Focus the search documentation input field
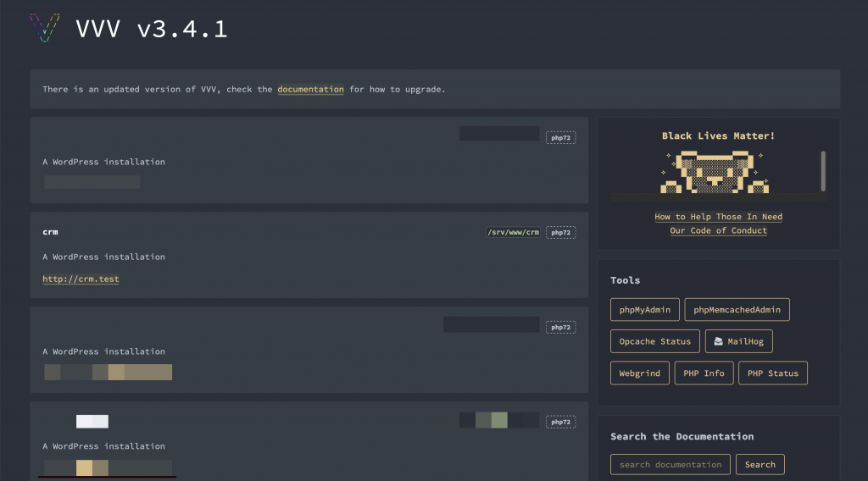The width and height of the screenshot is (868, 481). 670,464
